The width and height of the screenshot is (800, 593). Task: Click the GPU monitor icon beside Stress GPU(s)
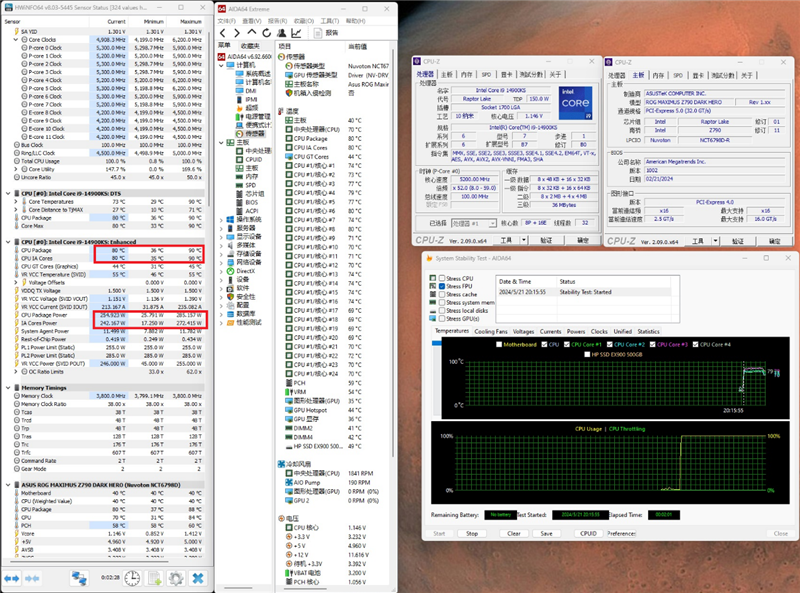point(433,318)
